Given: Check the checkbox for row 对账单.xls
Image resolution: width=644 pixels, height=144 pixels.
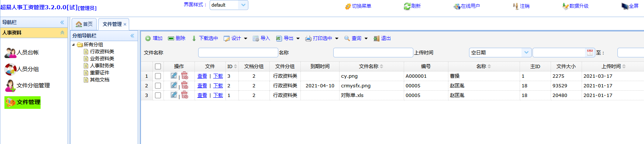Looking at the screenshot, I should point(158,95).
